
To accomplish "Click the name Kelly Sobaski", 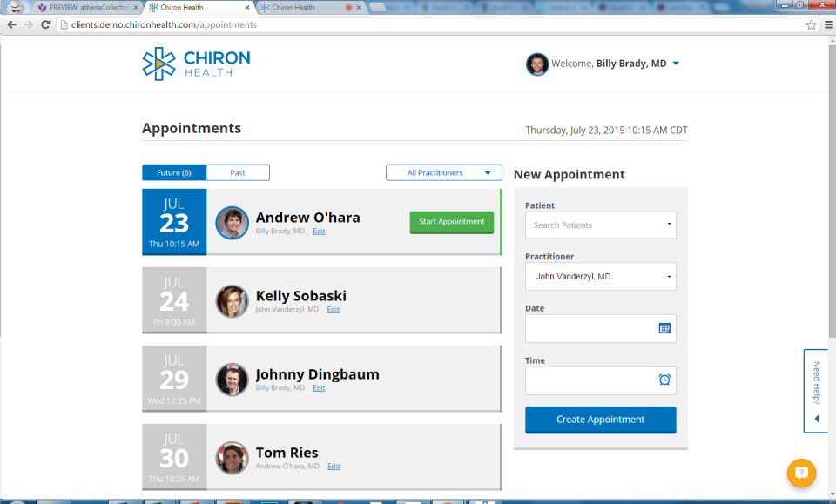I will click(x=300, y=296).
